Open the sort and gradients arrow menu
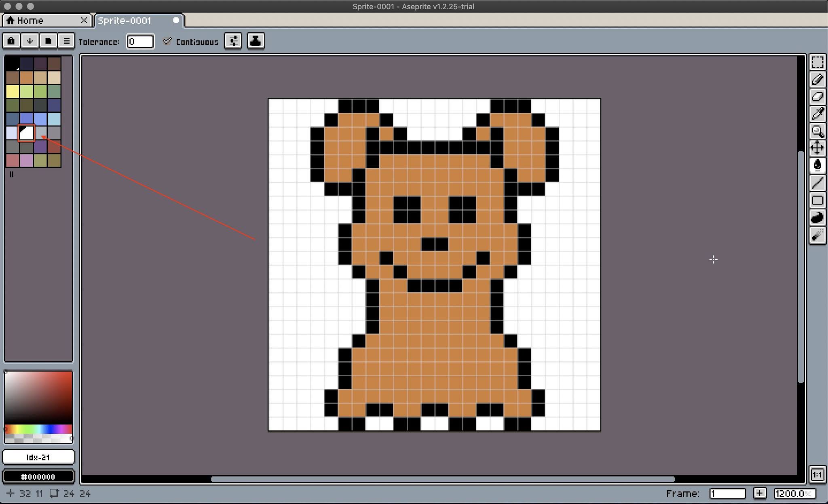The height and width of the screenshot is (504, 828). click(x=30, y=41)
